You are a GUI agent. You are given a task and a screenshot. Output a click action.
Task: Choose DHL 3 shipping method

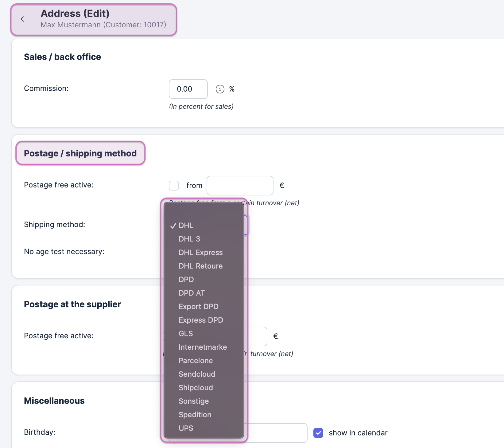[189, 239]
